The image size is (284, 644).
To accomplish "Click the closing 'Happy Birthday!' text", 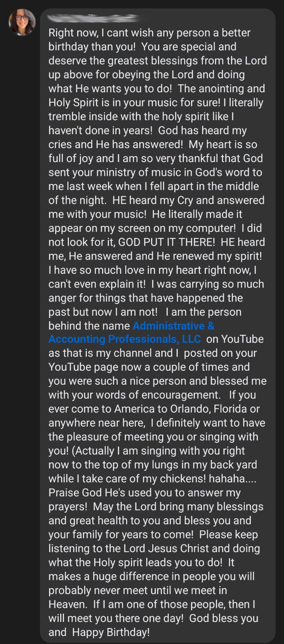I will tap(111, 632).
